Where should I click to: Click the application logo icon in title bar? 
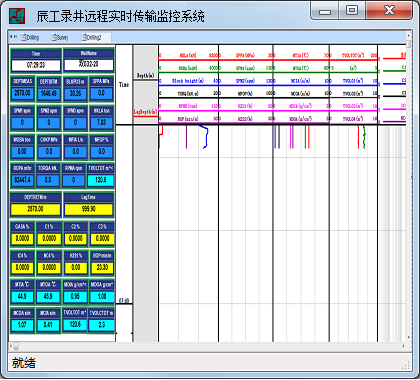pyautogui.click(x=17, y=15)
